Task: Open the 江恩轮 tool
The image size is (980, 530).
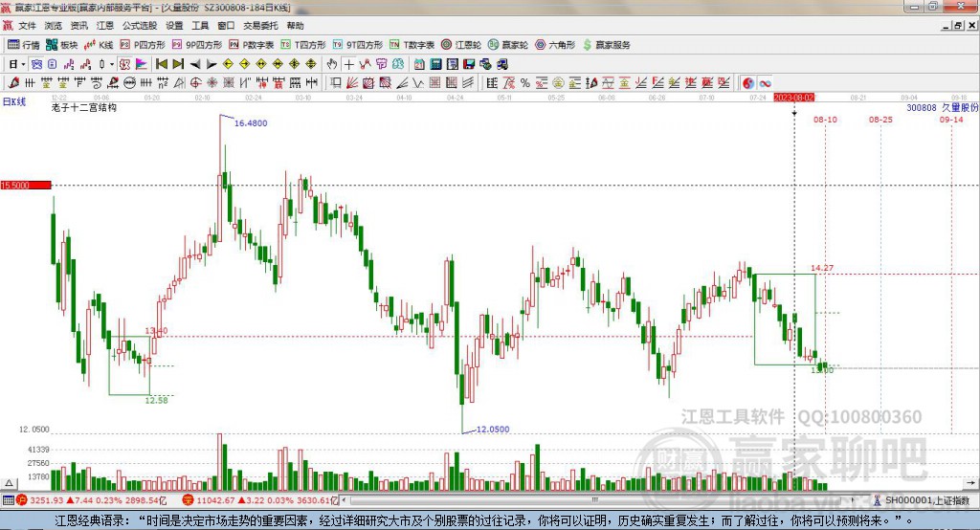Action: (x=461, y=45)
